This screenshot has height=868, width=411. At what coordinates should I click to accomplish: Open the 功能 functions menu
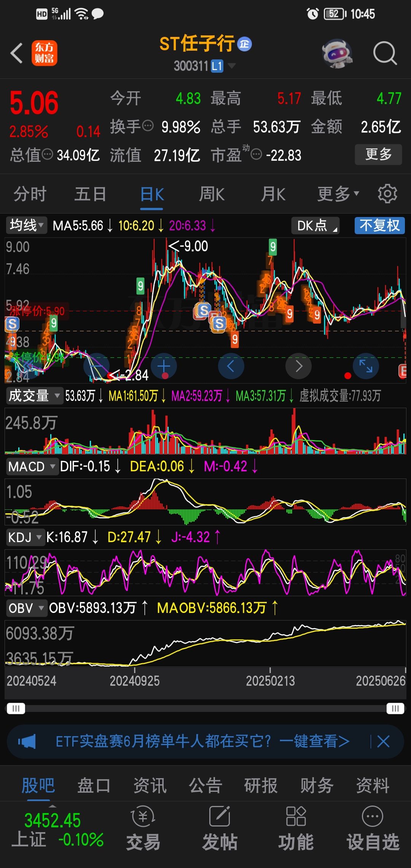click(x=296, y=828)
